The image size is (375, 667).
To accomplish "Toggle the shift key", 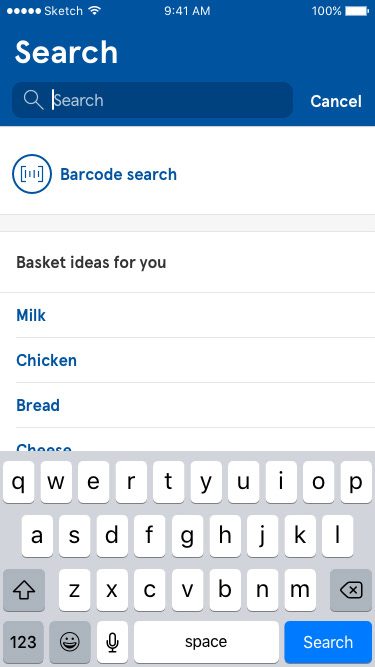I will click(24, 590).
